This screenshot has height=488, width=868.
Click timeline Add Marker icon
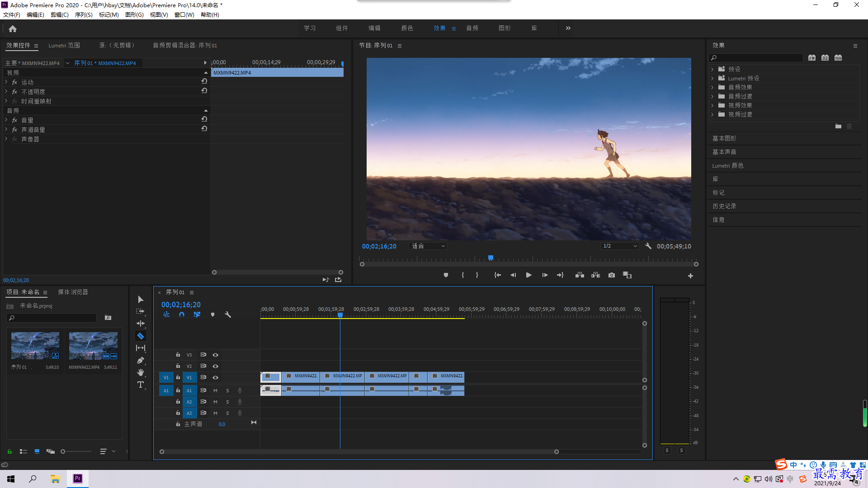[212, 314]
